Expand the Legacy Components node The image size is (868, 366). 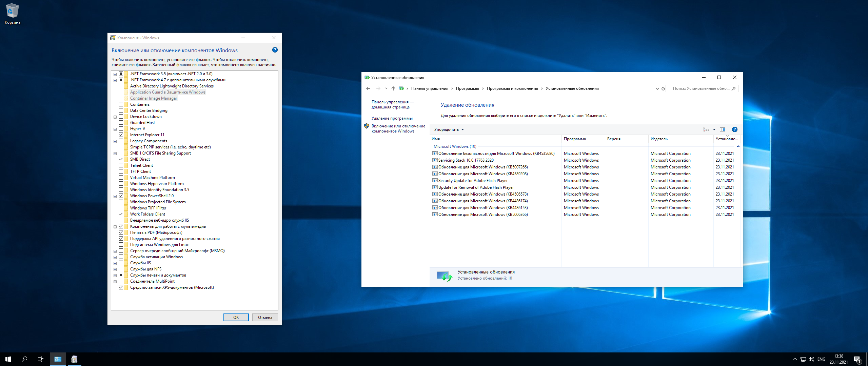pos(115,141)
